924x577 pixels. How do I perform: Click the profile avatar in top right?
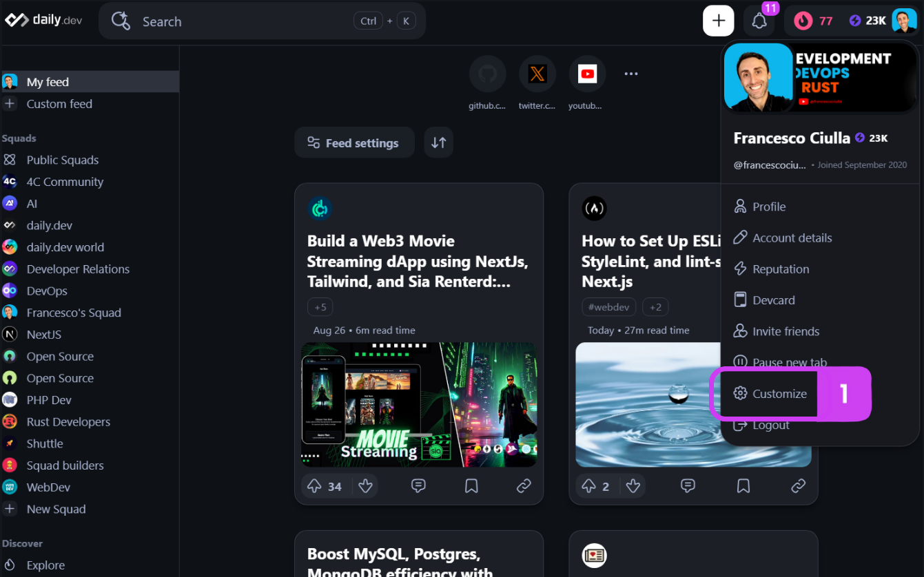[x=904, y=21]
